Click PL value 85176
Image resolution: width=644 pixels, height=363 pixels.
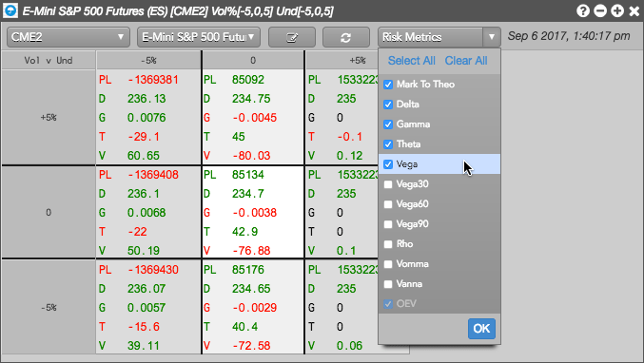(x=248, y=270)
